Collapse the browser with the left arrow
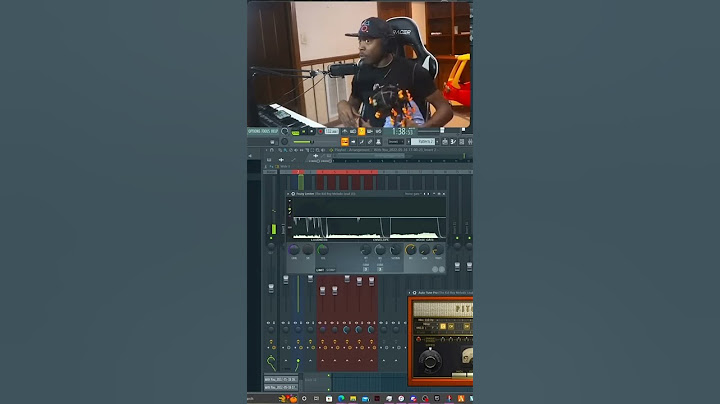Screen dimensions: 720x404 click(x=250, y=156)
